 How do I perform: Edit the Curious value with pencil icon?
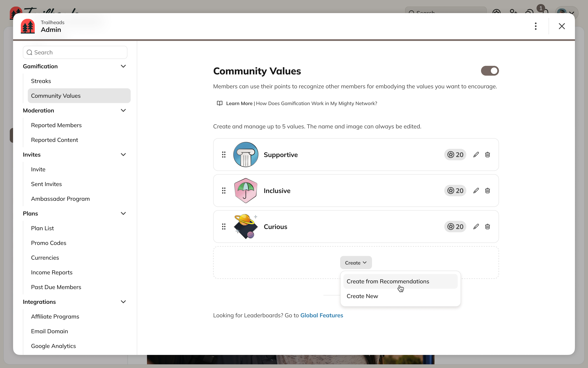tap(476, 227)
